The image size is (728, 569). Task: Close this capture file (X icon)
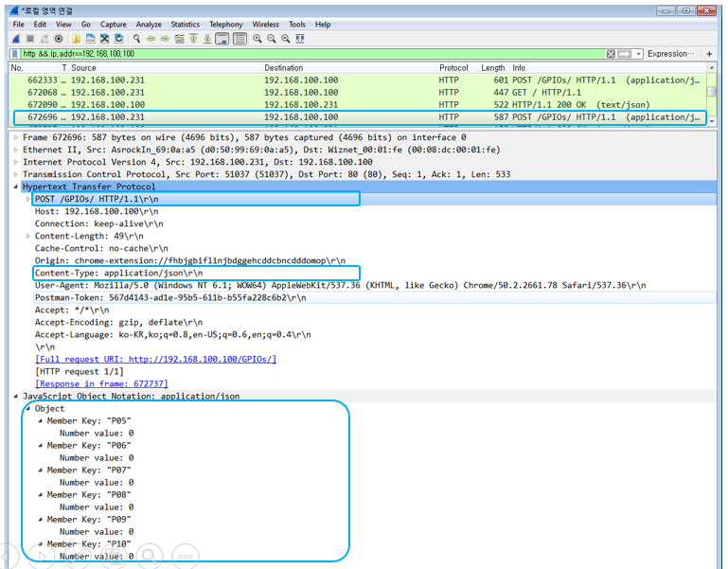click(104, 39)
